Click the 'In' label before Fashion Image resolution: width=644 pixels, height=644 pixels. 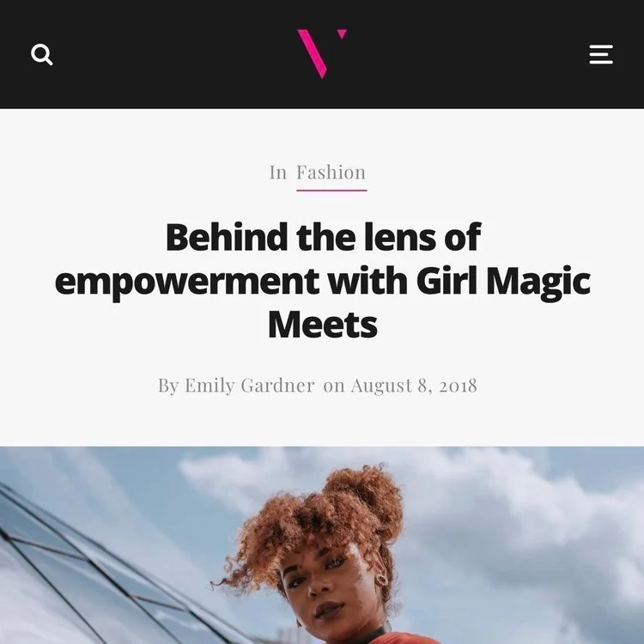point(278,172)
